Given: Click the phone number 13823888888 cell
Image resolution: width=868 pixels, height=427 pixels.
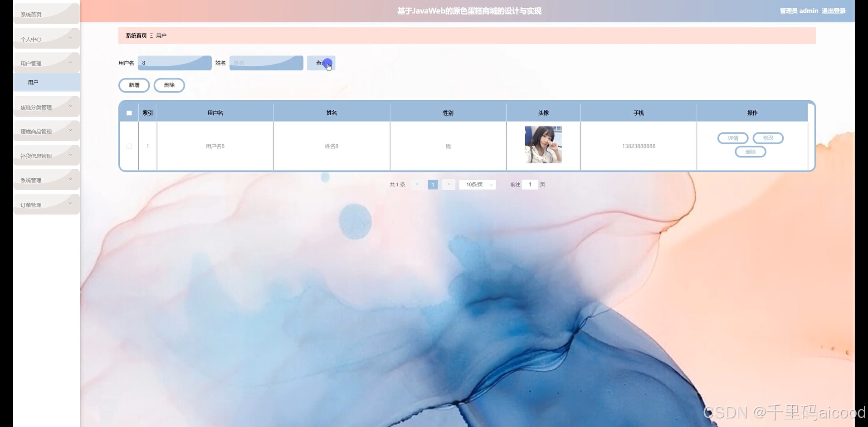Looking at the screenshot, I should click(639, 146).
